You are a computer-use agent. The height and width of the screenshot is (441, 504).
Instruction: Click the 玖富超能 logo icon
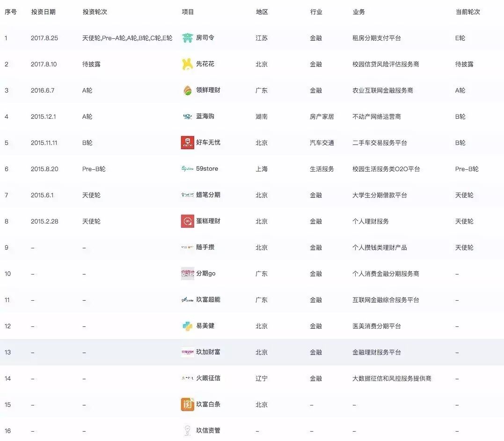click(187, 300)
